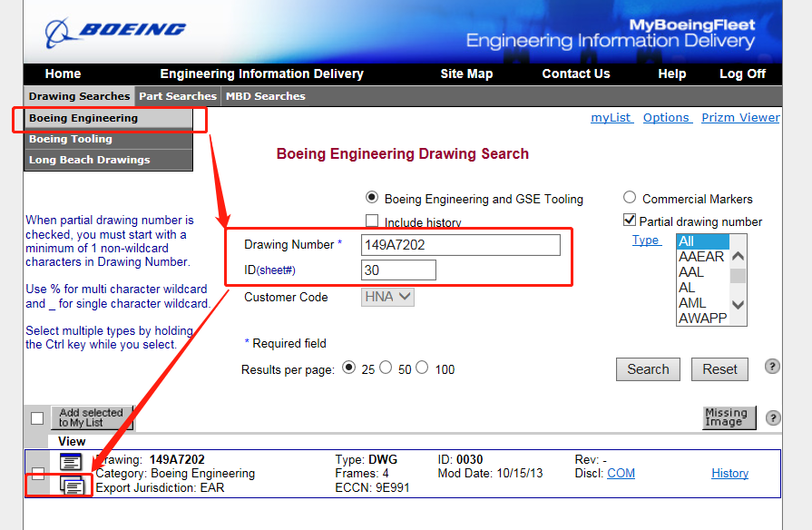Image resolution: width=812 pixels, height=530 pixels.
Task: Switch to MBD Searches tab
Action: [266, 96]
